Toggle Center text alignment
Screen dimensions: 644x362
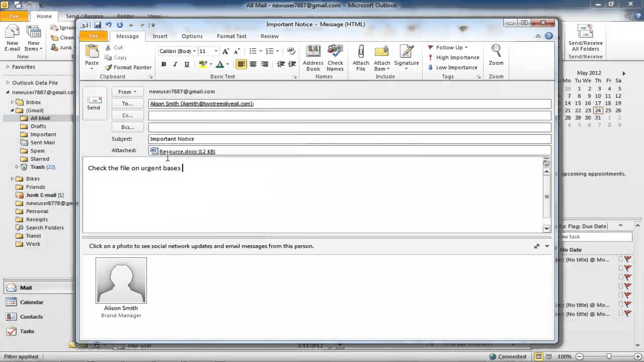coord(253,64)
